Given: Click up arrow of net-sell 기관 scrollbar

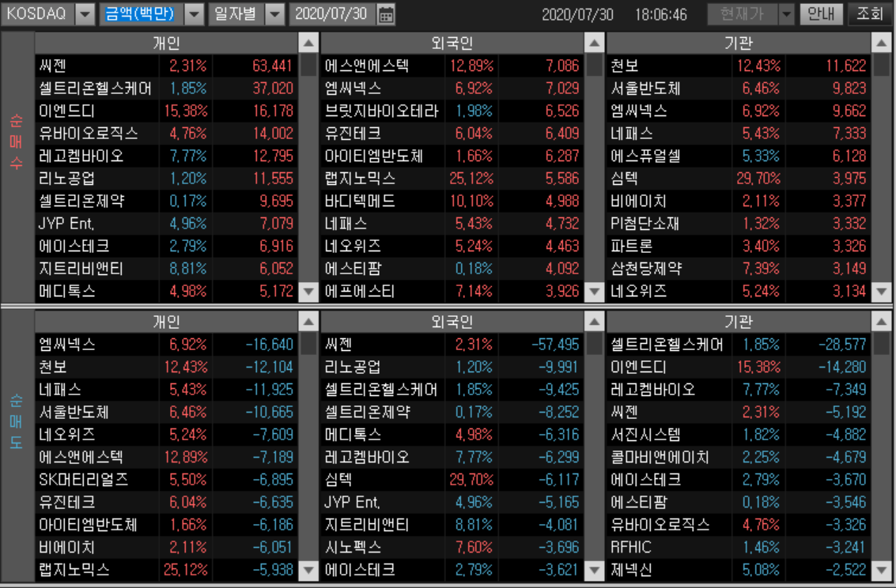Looking at the screenshot, I should click(x=881, y=322).
